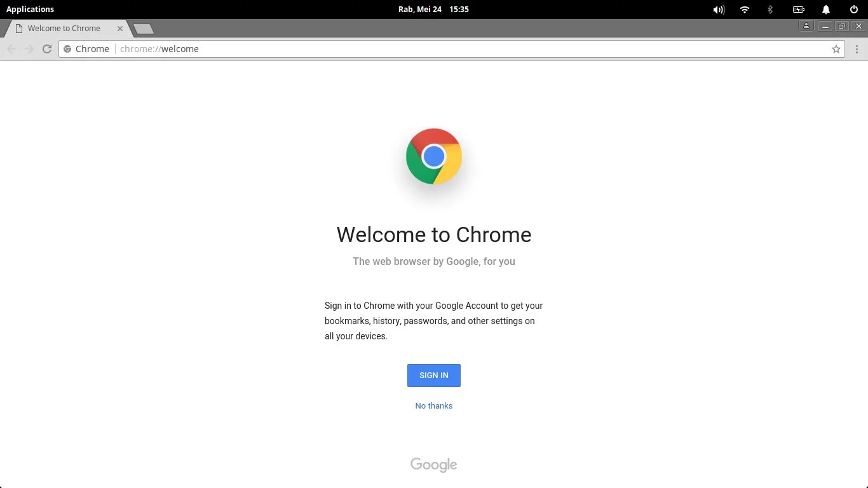The width and height of the screenshot is (868, 488).
Task: Click the Chrome site info icon
Action: coord(68,49)
